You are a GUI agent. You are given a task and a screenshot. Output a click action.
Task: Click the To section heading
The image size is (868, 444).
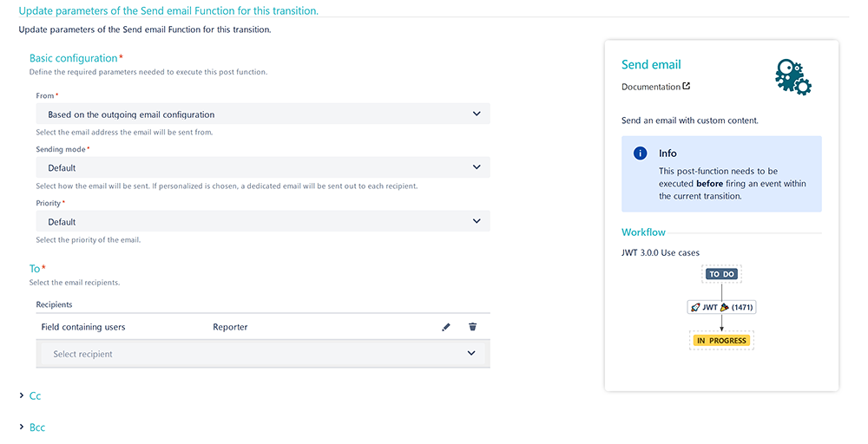click(x=35, y=269)
